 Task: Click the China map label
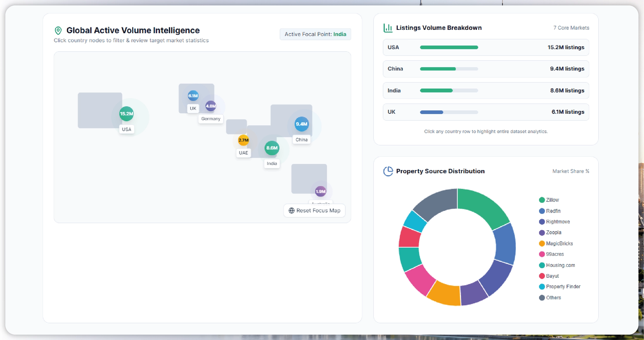(302, 140)
